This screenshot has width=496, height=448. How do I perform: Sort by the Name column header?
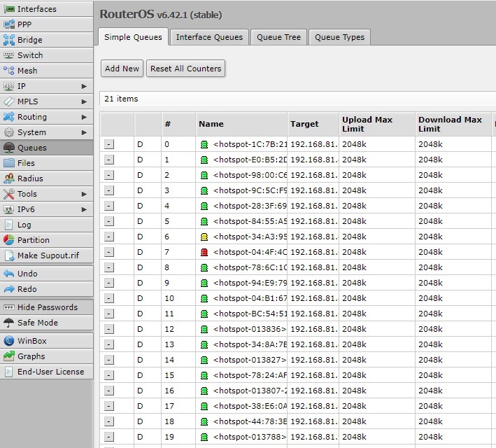click(x=211, y=124)
